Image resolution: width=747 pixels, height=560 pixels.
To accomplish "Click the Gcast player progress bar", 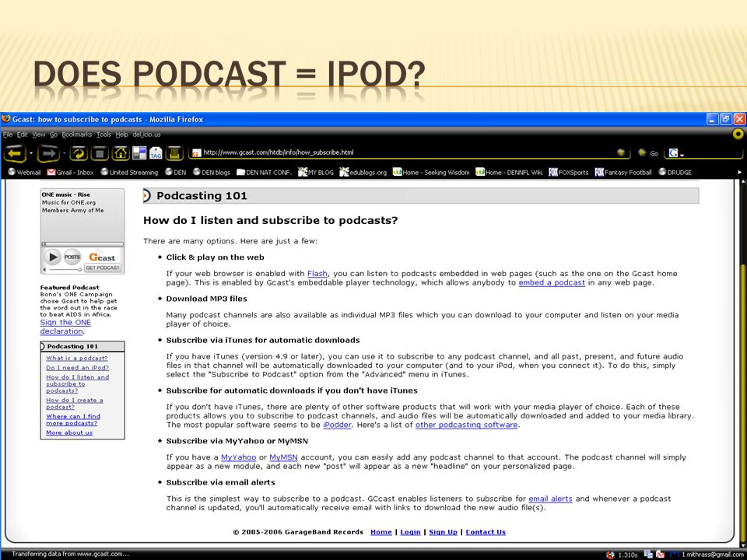I will 82,244.
